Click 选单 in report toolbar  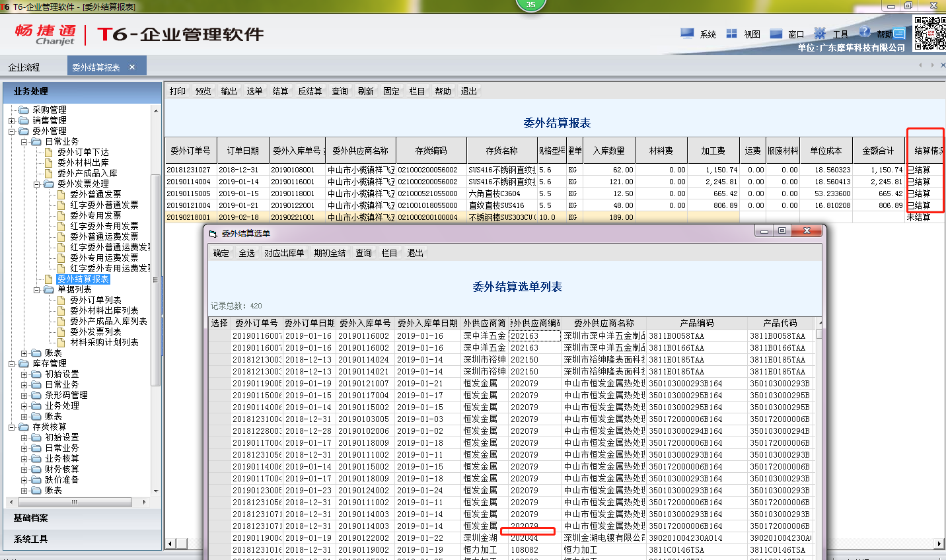click(255, 91)
